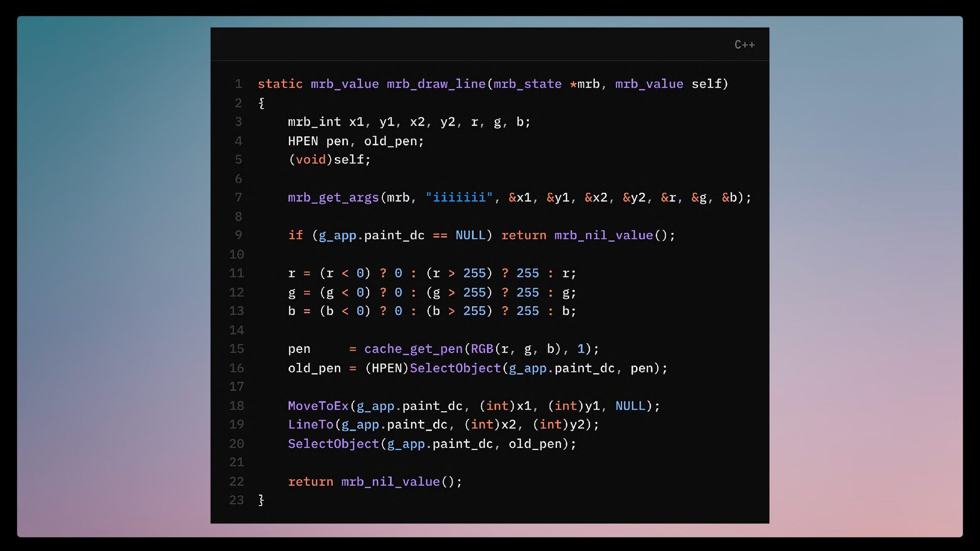Click the opening brace on line 2

(261, 103)
